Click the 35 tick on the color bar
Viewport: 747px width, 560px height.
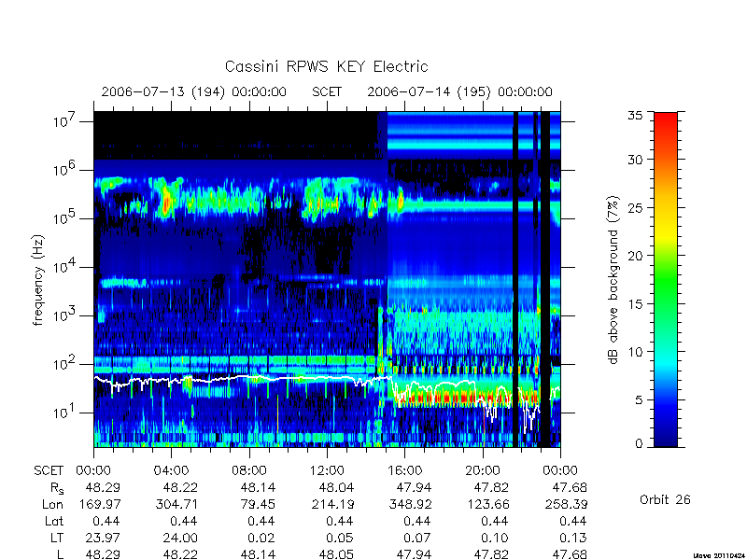click(x=635, y=115)
